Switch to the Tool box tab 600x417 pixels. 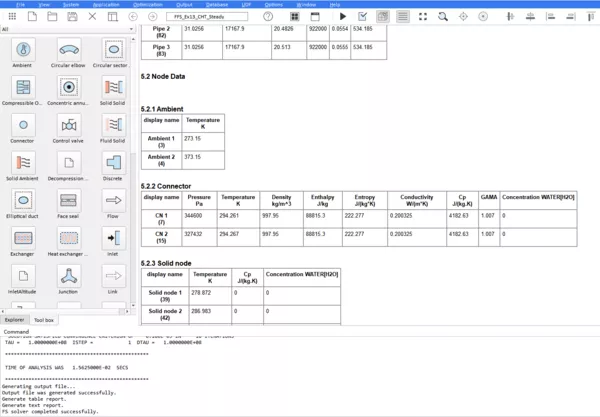coord(44,320)
